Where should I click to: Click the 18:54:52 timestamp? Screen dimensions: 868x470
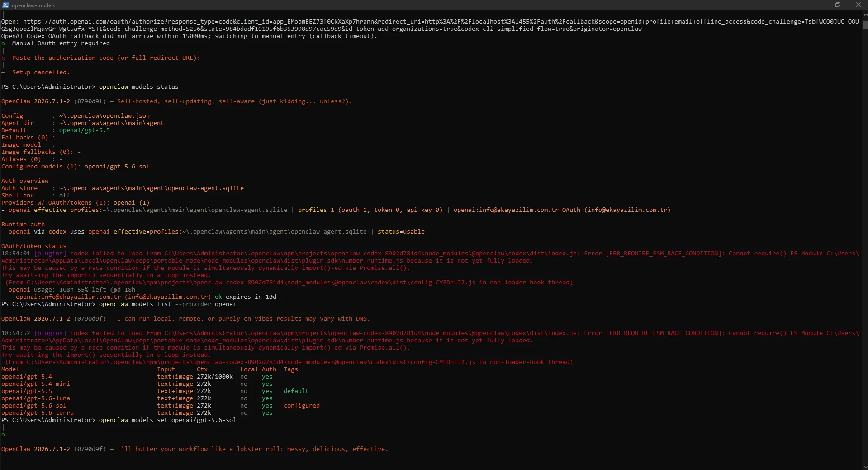(x=16, y=333)
